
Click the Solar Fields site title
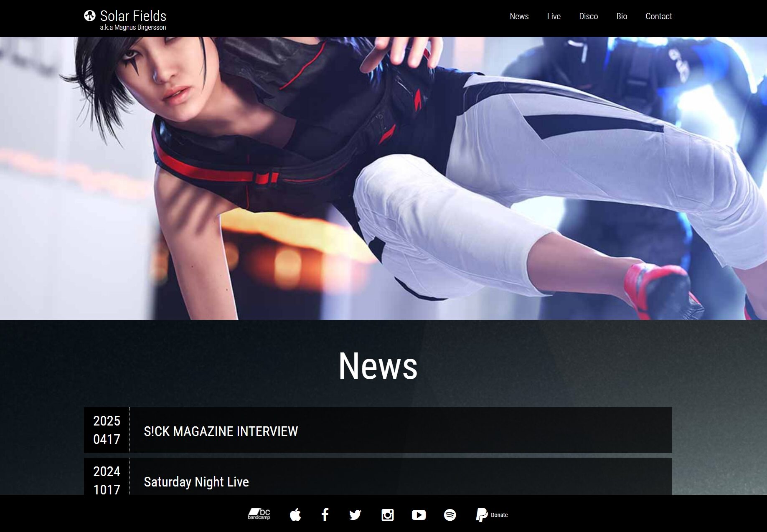pos(133,16)
